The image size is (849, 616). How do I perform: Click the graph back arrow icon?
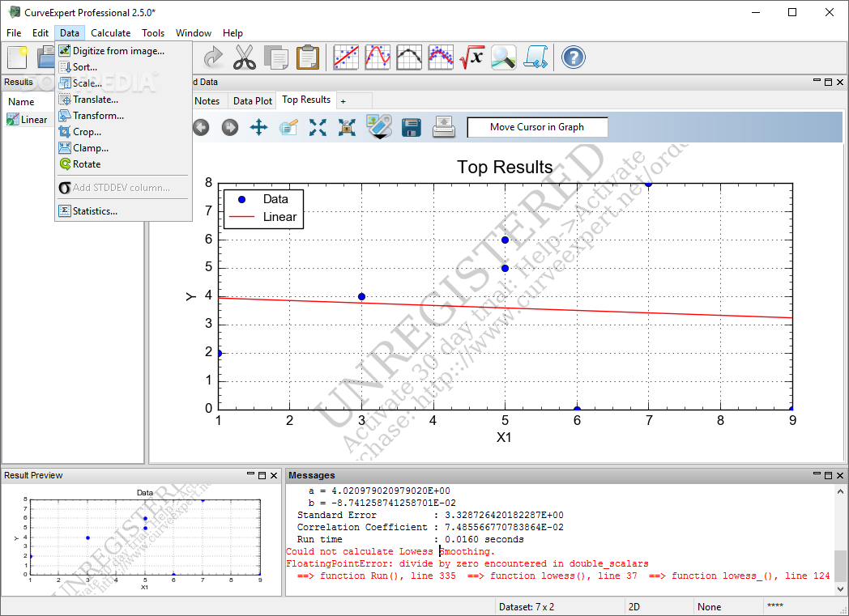pos(201,128)
